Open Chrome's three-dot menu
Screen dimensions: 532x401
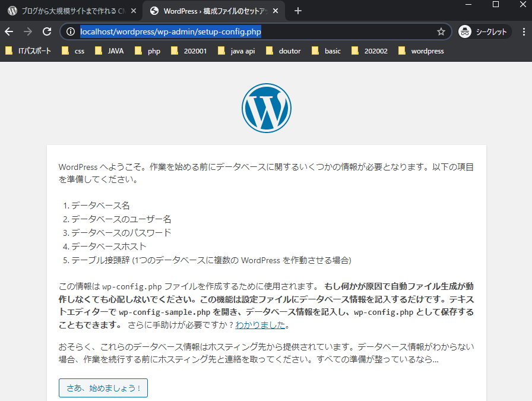point(524,31)
